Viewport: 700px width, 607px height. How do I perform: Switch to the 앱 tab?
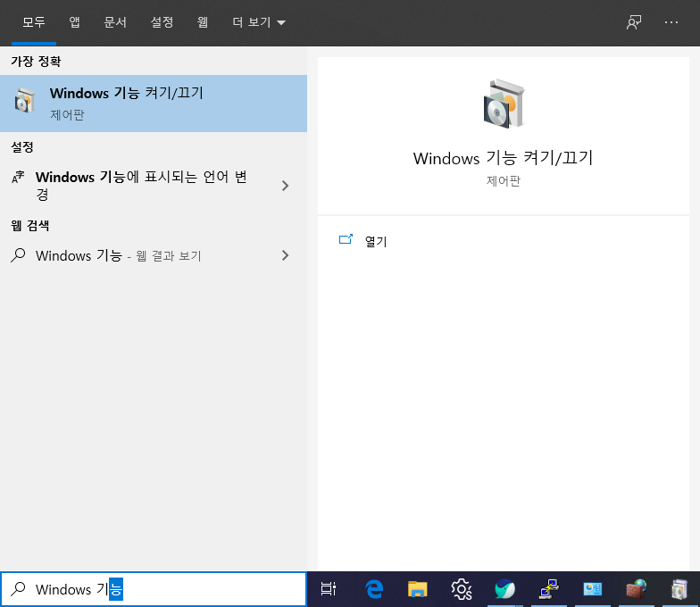(75, 22)
